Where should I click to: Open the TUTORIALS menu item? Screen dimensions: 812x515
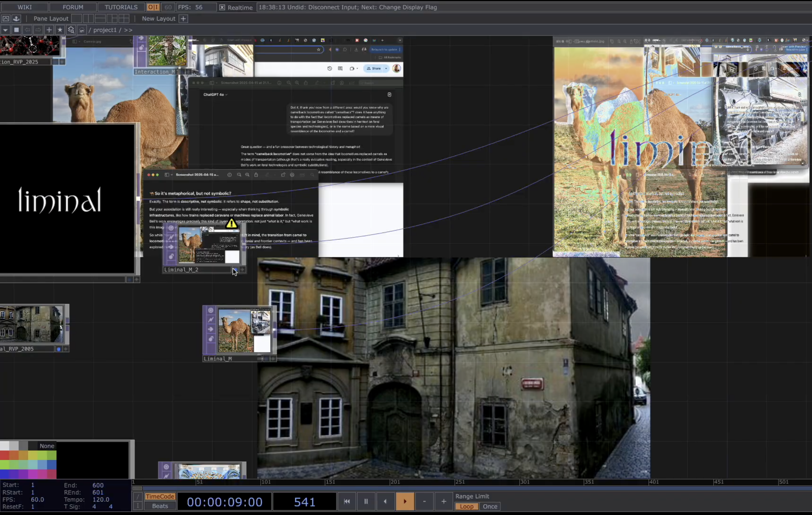coord(121,7)
